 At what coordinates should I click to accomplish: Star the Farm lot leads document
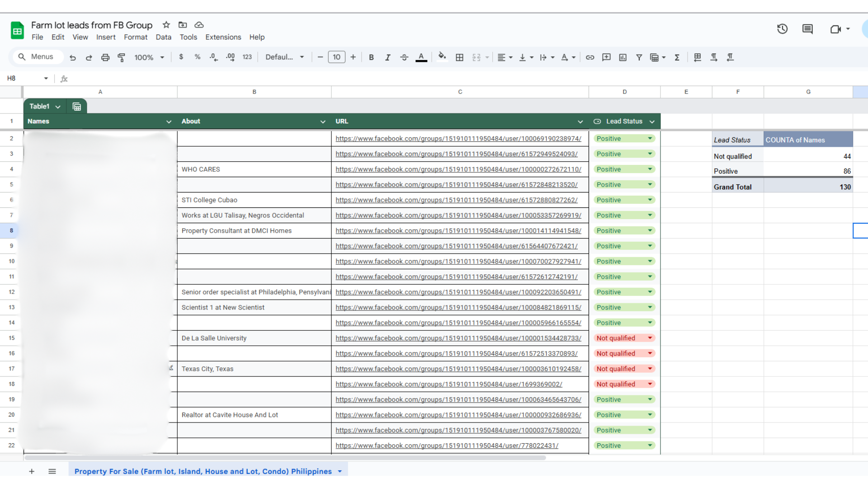[166, 25]
